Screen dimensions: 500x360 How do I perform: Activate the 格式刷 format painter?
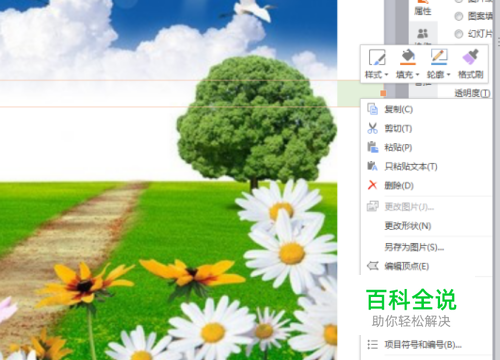pos(470,64)
